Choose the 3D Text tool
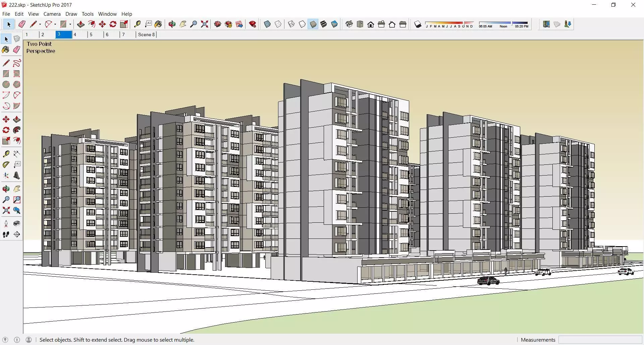This screenshot has width=644, height=345. (17, 176)
